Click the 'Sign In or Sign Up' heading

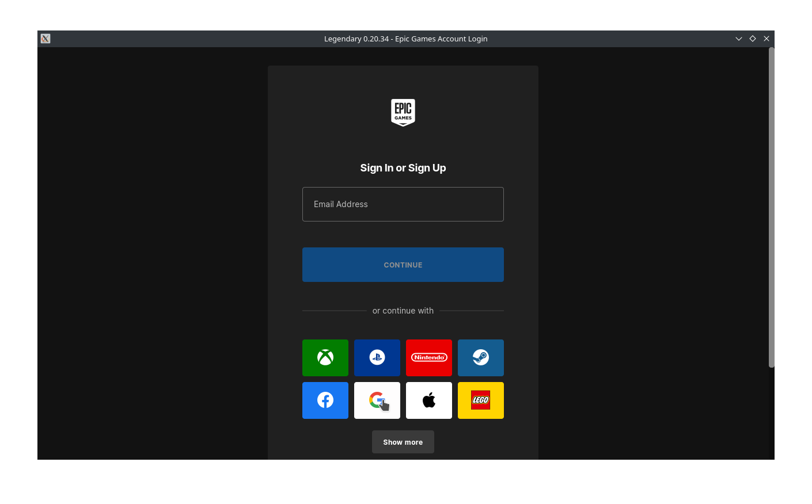click(x=403, y=168)
